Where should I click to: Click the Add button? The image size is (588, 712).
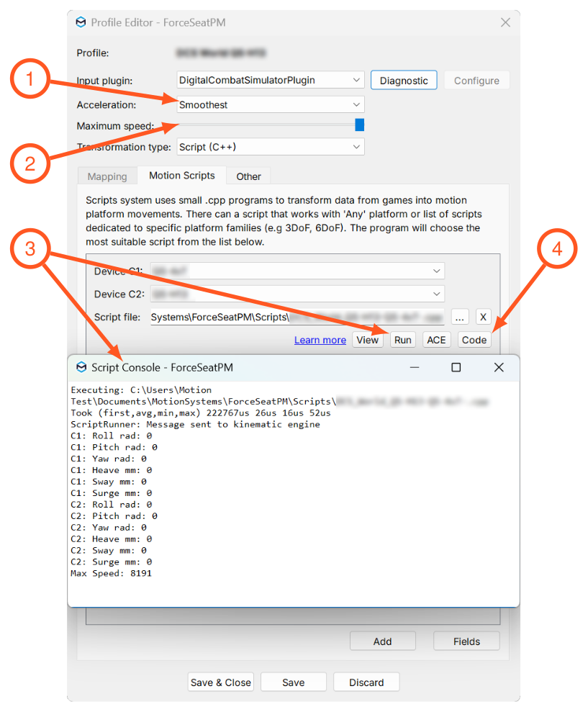tap(383, 641)
